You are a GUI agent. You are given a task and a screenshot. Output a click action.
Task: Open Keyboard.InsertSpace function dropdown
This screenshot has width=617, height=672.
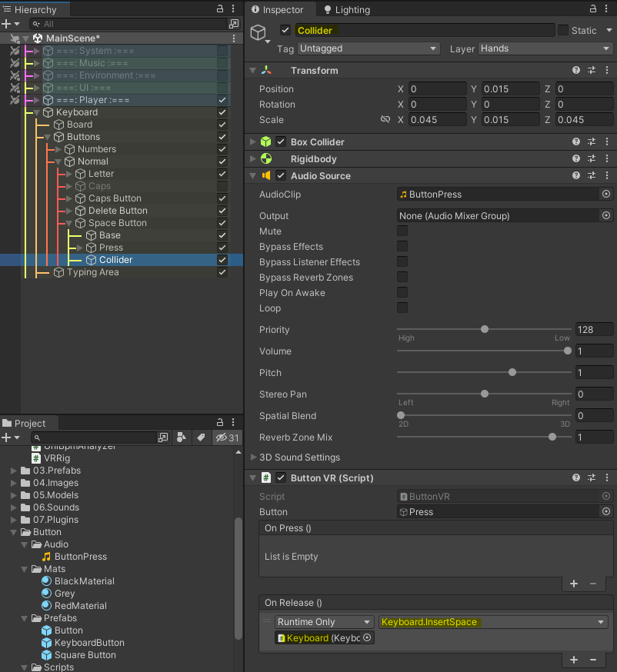point(493,621)
